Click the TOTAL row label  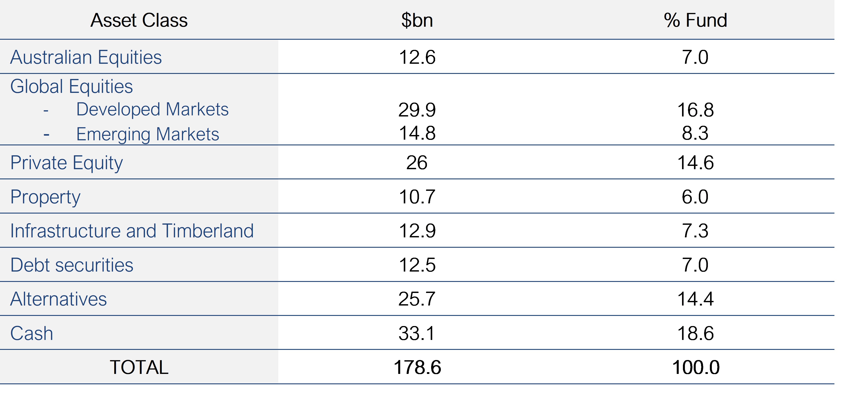point(139,367)
